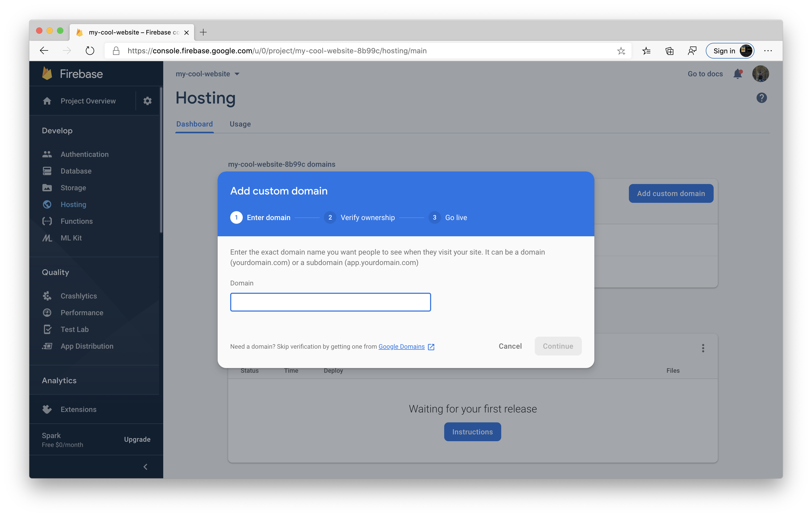Click the user account avatar

tap(760, 74)
